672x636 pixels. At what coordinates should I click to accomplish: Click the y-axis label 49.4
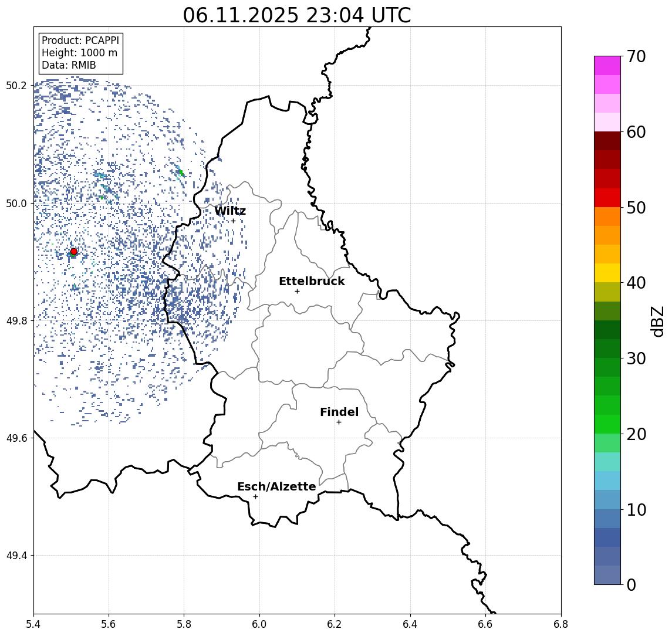click(x=16, y=556)
